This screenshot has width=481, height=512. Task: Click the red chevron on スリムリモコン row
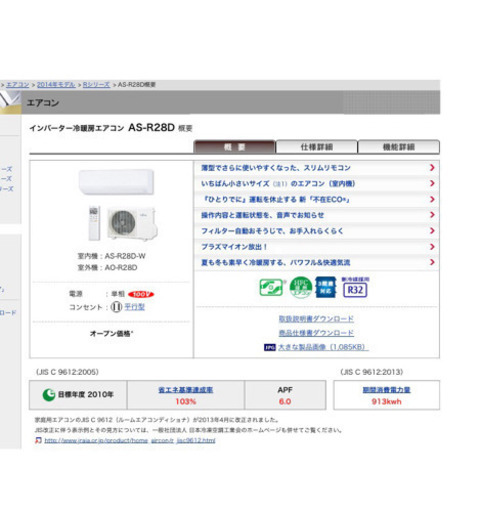pos(432,168)
